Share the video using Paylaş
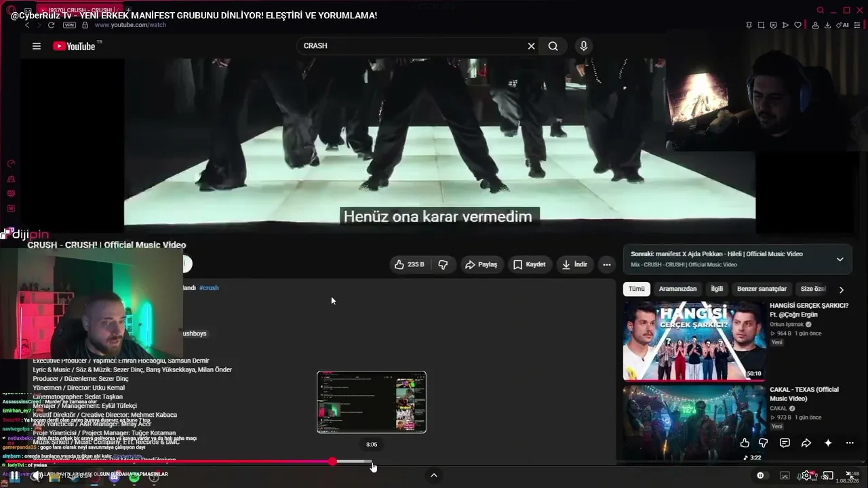This screenshot has height=488, width=868. [481, 264]
